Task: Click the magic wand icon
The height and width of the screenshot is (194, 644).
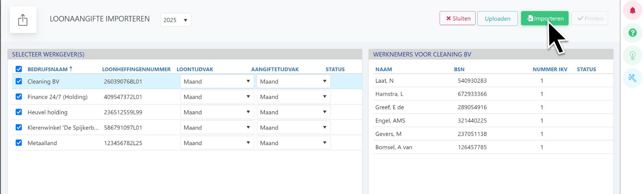Action: (632, 78)
